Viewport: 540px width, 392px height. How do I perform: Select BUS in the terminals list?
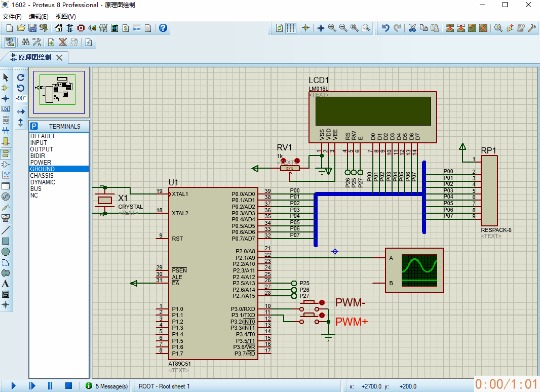pos(59,189)
